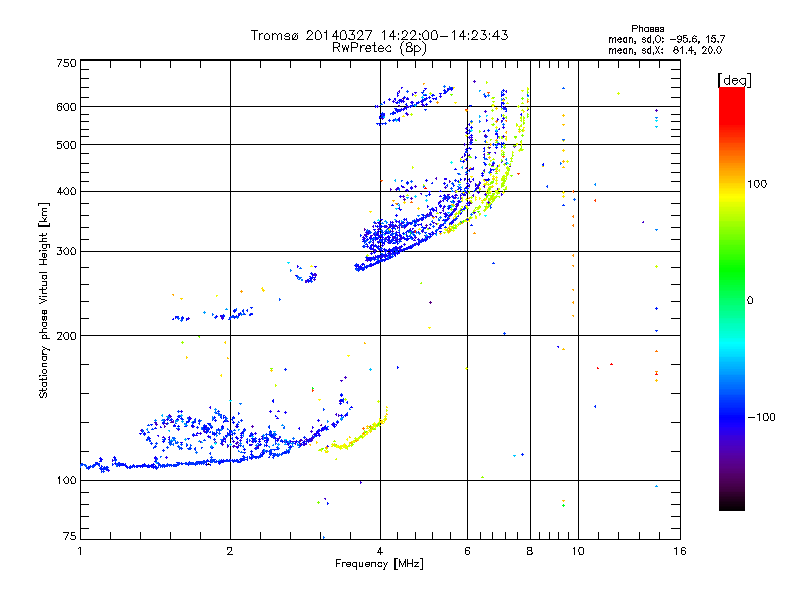Click the 'mean, sd,O: -95.6, 15.7' line
The width and height of the screenshot is (800, 600).
pos(667,39)
